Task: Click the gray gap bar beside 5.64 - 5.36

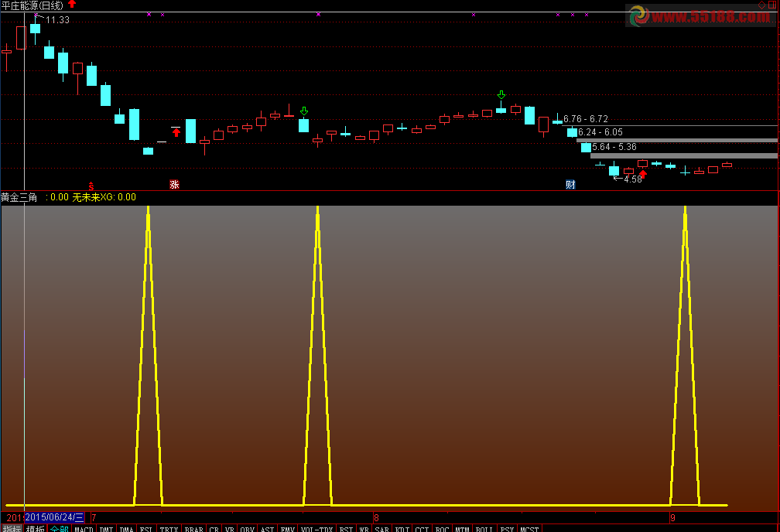Action: pyautogui.click(x=684, y=155)
